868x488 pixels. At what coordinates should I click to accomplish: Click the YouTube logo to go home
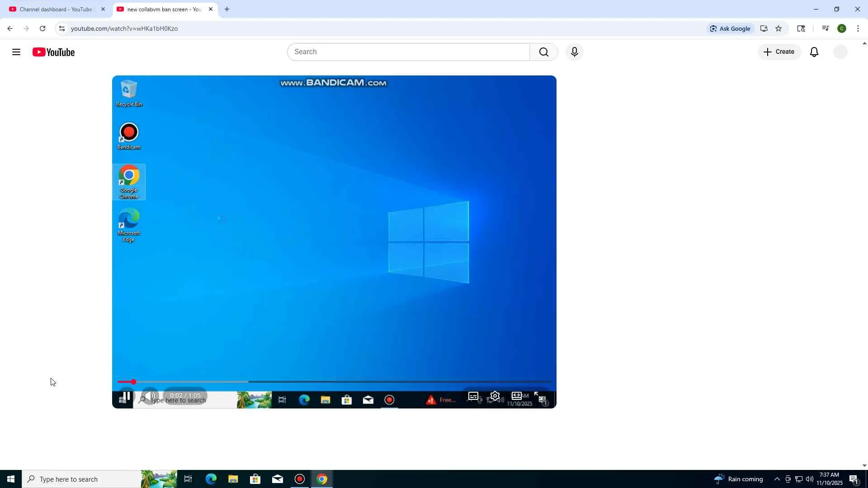[53, 52]
